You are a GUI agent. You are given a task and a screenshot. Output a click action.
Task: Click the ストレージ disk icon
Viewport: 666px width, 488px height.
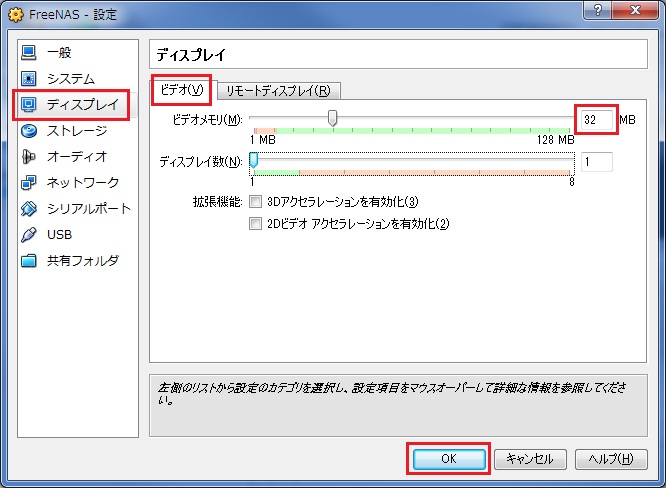tap(29, 131)
